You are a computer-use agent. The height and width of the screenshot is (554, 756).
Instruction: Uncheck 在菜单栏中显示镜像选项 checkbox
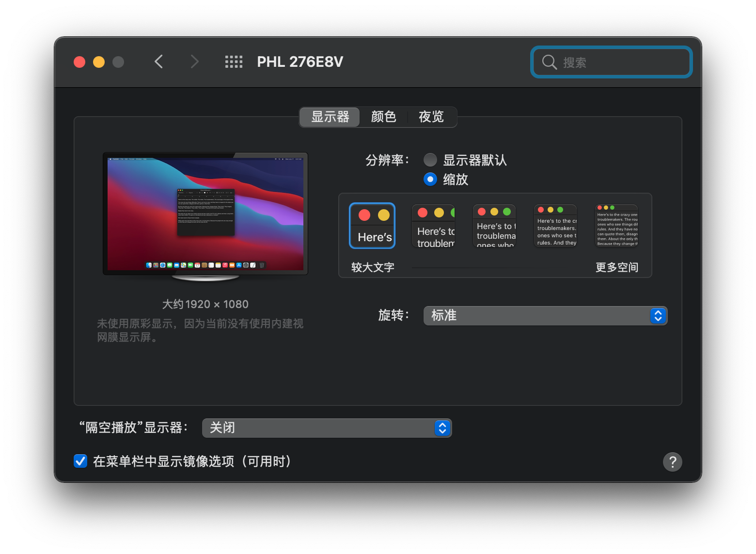pos(80,461)
